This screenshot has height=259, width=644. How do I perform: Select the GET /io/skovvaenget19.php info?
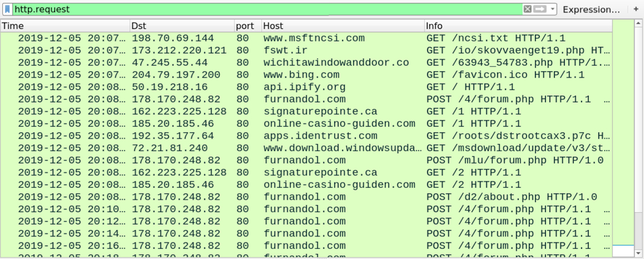518,50
